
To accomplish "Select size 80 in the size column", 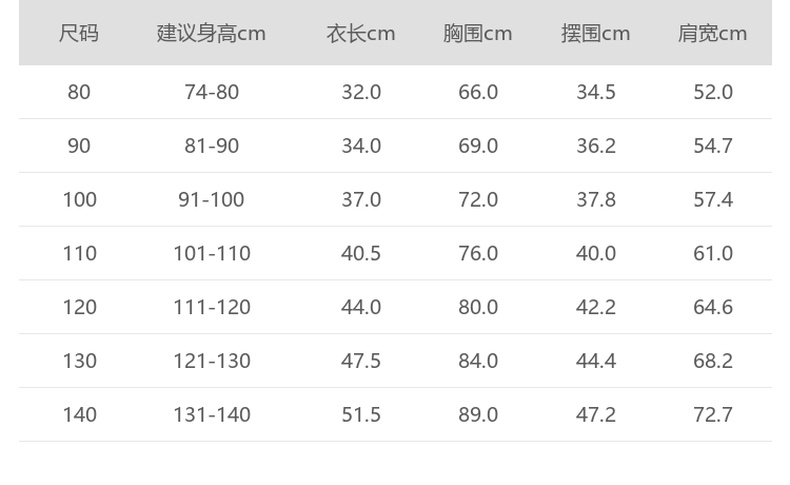I will 79,92.
